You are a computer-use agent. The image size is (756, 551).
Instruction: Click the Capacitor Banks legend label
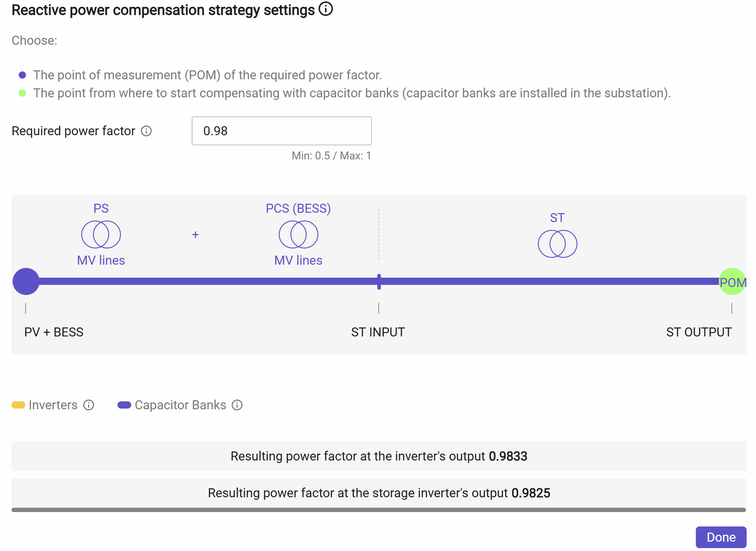point(180,405)
